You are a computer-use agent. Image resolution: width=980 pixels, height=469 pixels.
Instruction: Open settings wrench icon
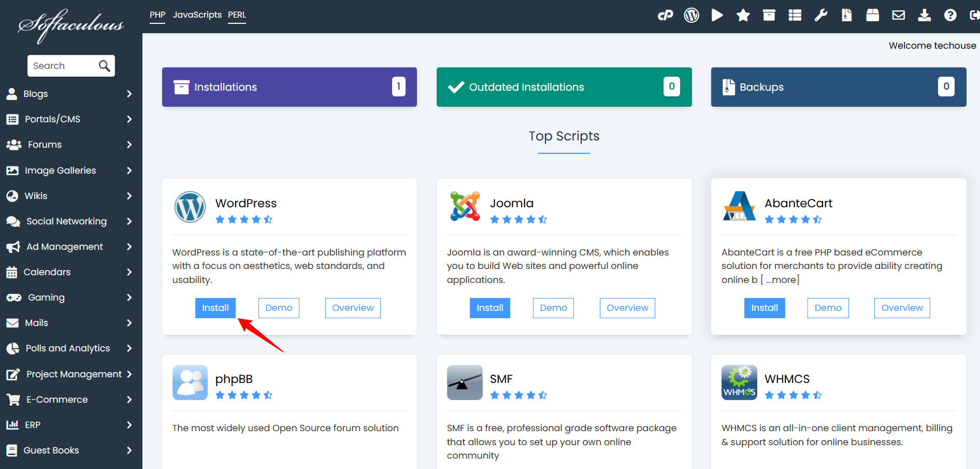pos(821,15)
